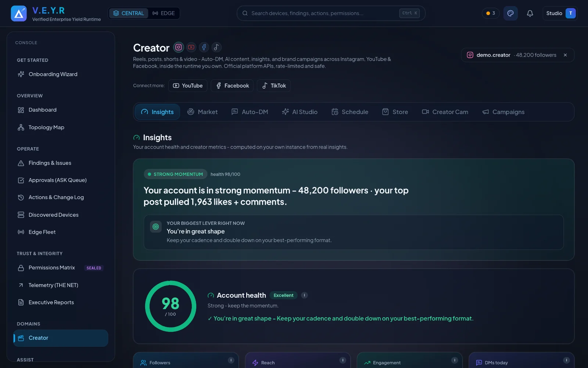Click the STRONG MOMENTUM status badge
588x368 pixels.
(x=175, y=174)
